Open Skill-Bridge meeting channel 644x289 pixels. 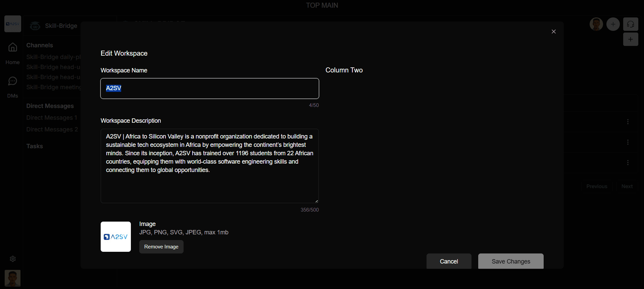coord(54,87)
